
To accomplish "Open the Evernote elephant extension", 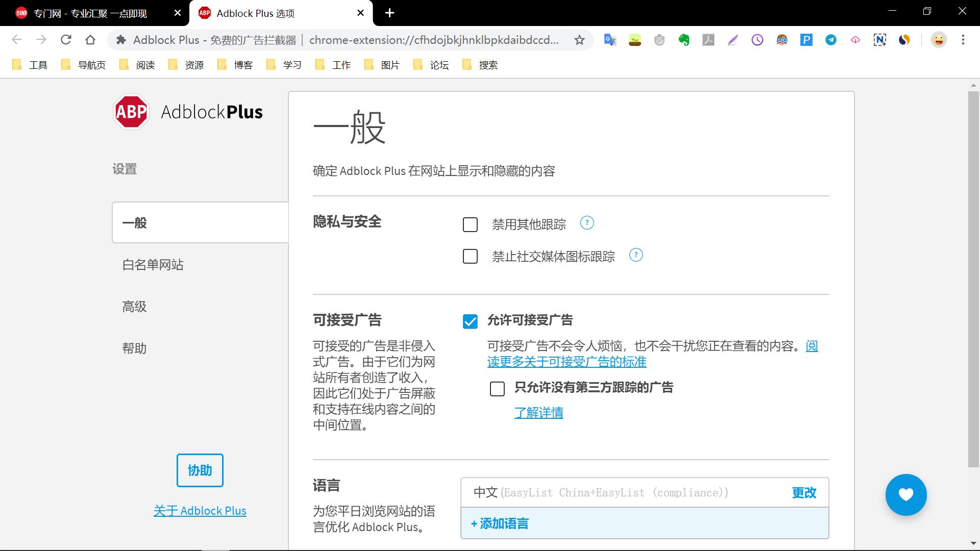I will 684,40.
